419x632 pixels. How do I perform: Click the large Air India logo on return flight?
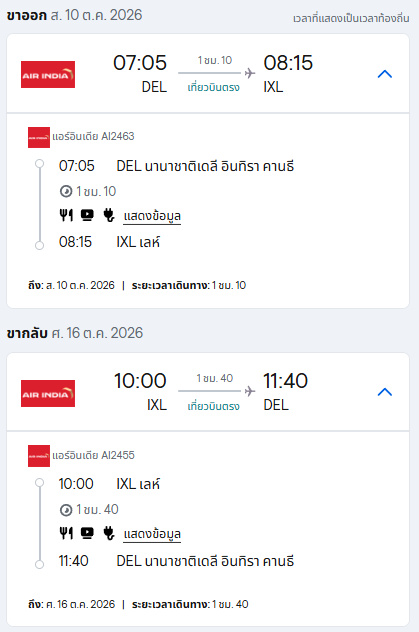click(x=48, y=393)
